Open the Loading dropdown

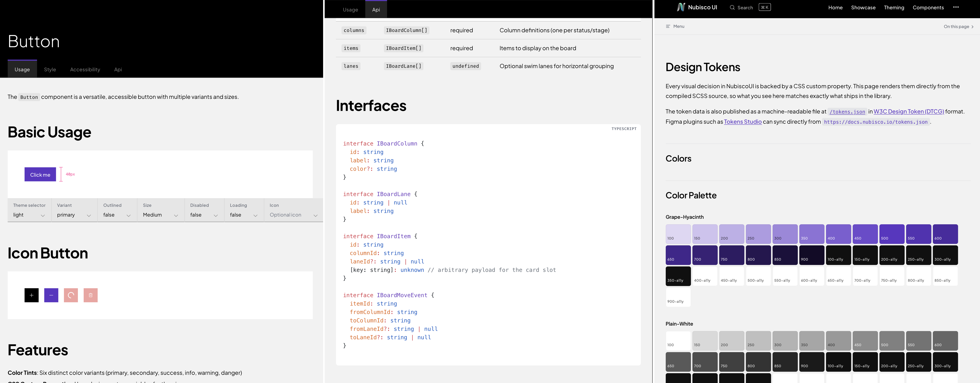(x=244, y=210)
